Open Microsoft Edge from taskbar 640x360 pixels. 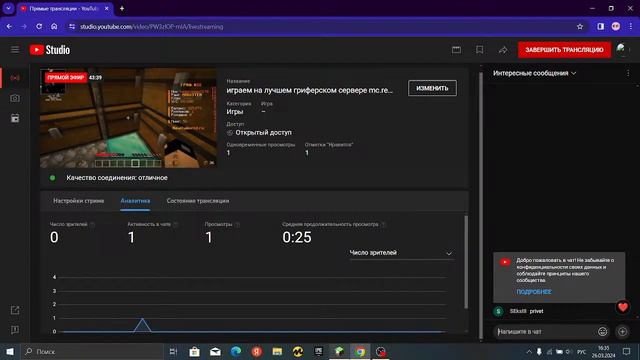[236, 351]
